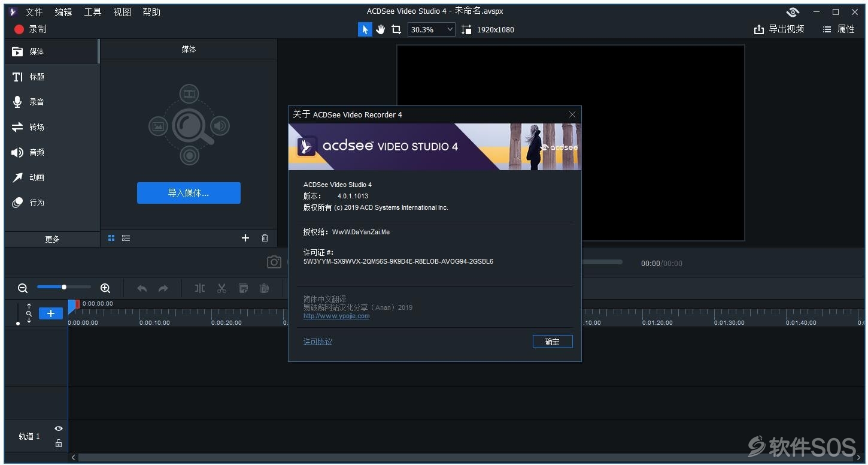Select the arrow pointer tool

[365, 29]
